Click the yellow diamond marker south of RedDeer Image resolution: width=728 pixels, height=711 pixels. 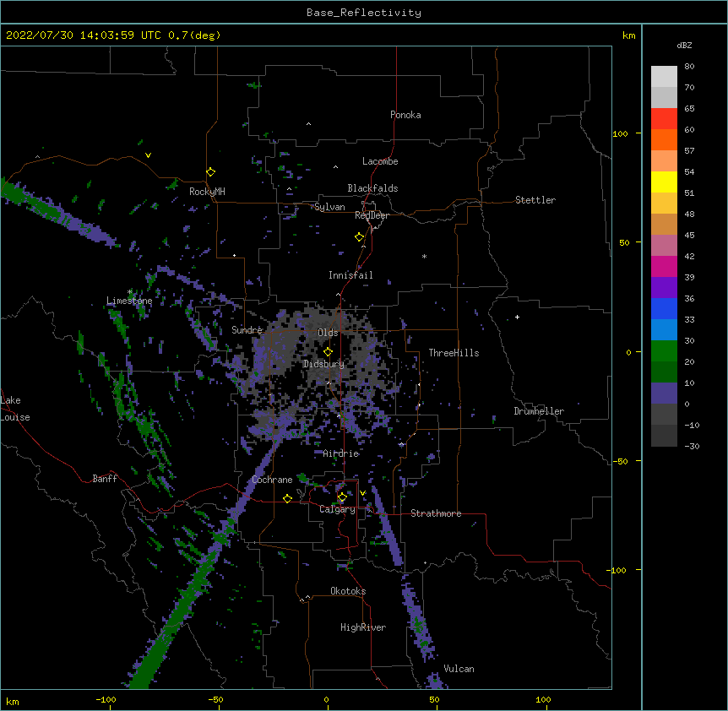point(359,237)
